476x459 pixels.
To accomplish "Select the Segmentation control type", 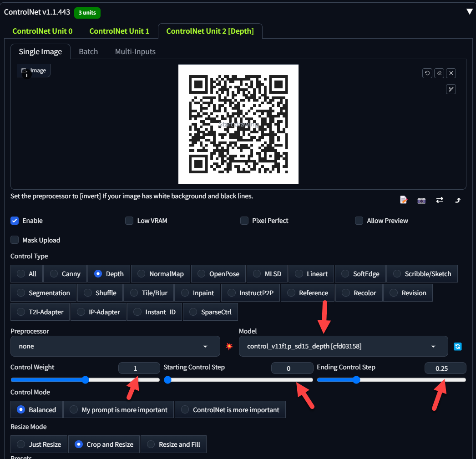I will [43, 293].
